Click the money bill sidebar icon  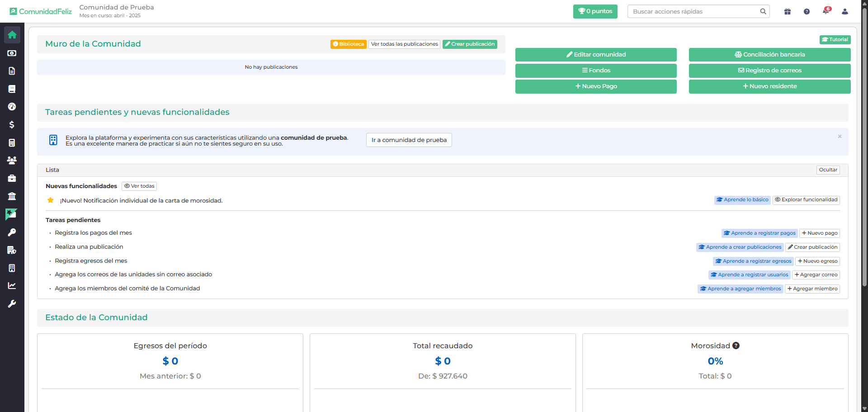(12, 53)
